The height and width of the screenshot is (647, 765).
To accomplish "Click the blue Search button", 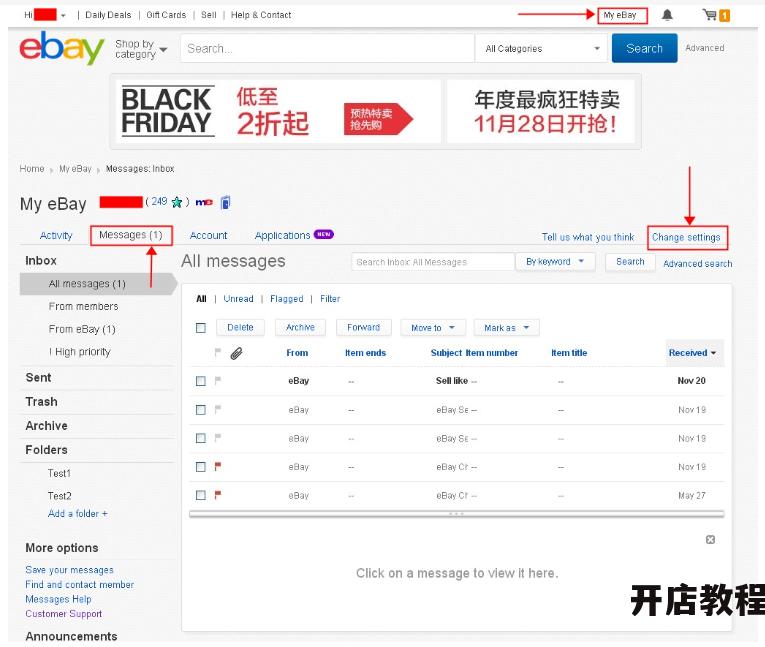I will coord(644,48).
